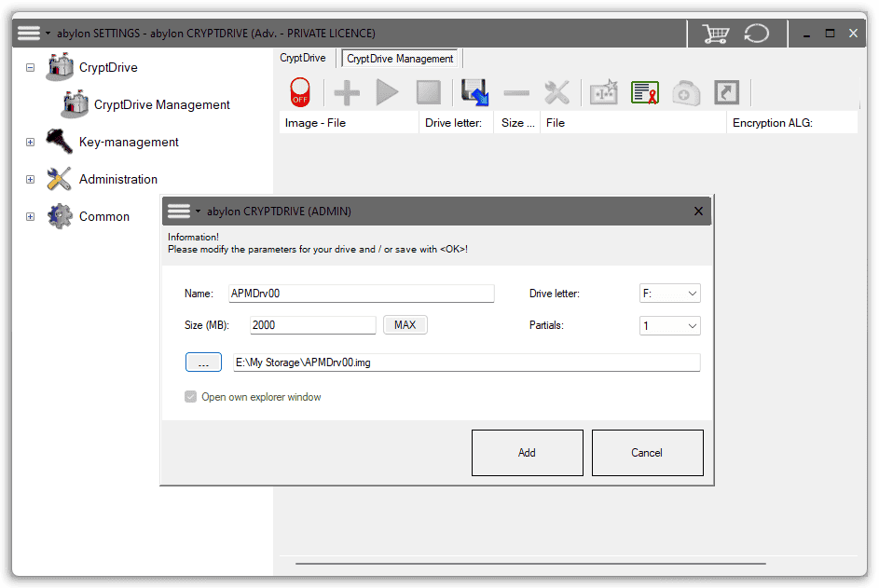The image size is (879, 588).
Task: Click the grayed camera backup icon
Action: tap(686, 93)
